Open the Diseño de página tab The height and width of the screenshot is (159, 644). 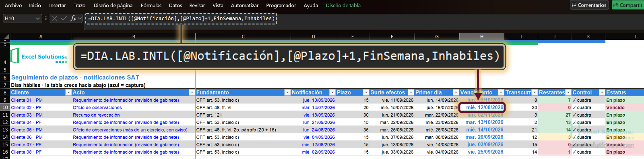point(113,5)
